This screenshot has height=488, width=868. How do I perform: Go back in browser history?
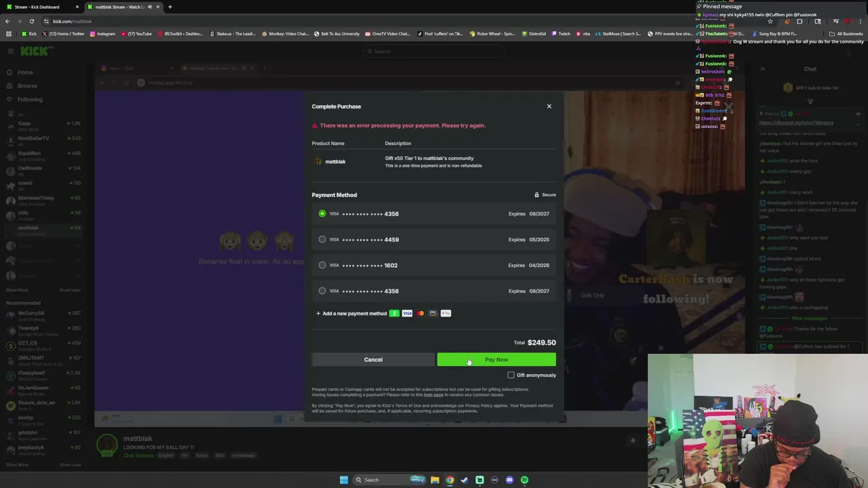click(8, 21)
